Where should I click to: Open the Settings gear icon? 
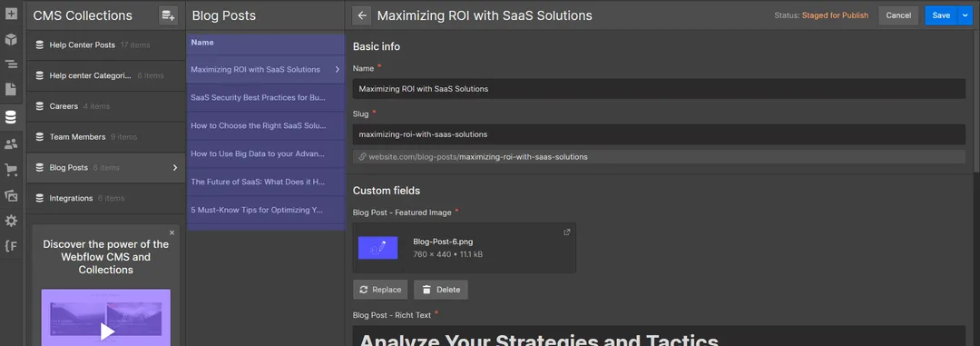coord(11,221)
